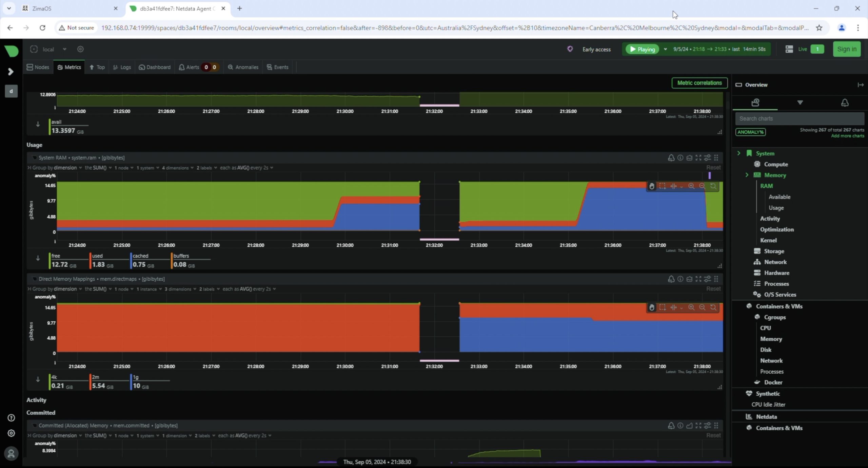The height and width of the screenshot is (468, 868).
Task: Click settings sliders icon on Committed Memory chart
Action: click(x=707, y=426)
